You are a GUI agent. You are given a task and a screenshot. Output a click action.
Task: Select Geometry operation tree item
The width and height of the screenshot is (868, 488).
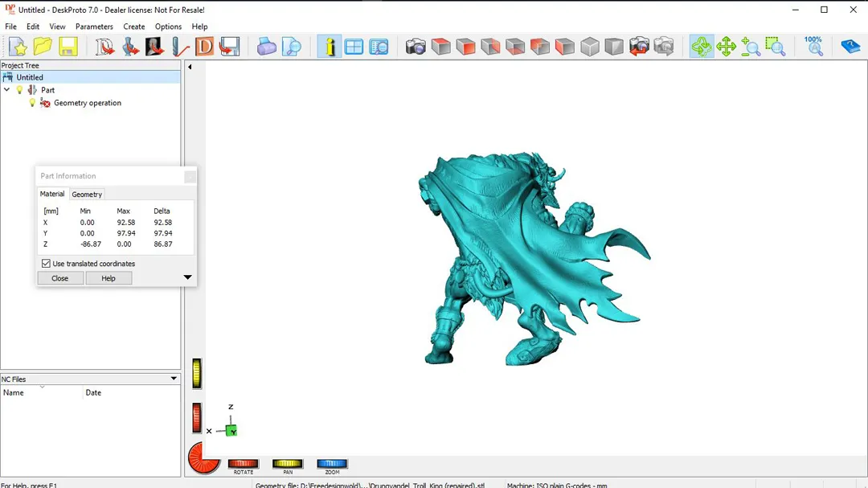pos(88,102)
